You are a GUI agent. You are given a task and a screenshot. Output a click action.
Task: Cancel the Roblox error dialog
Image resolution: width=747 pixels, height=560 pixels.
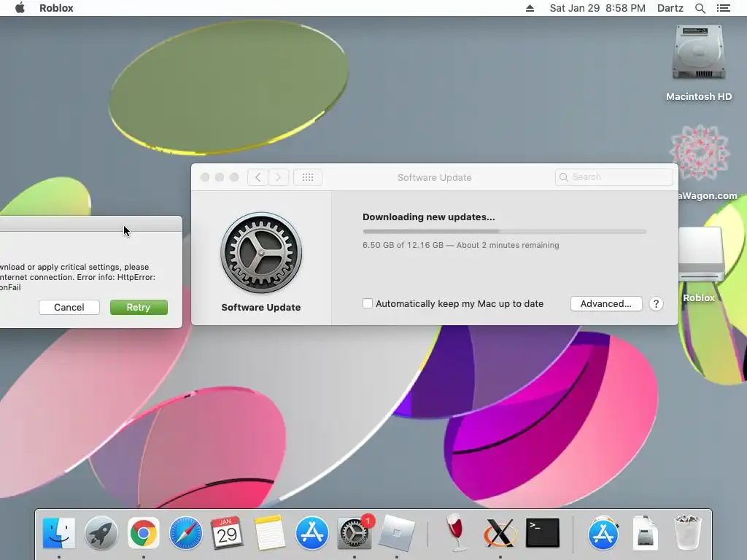pyautogui.click(x=69, y=307)
